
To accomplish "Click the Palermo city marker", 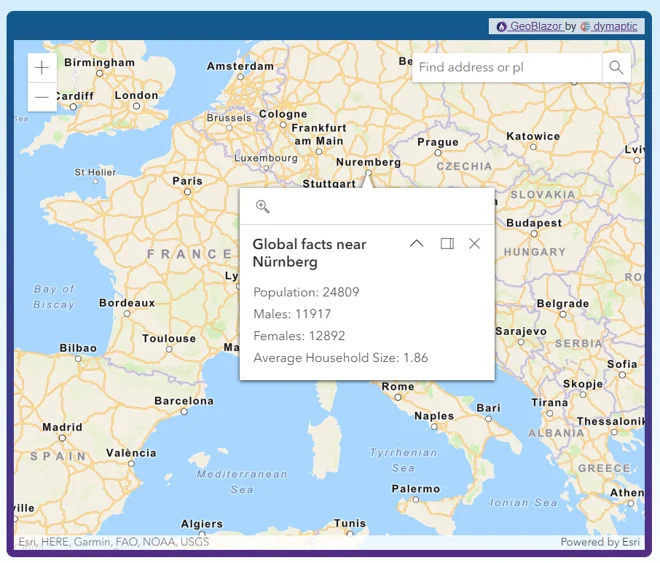I will click(416, 499).
